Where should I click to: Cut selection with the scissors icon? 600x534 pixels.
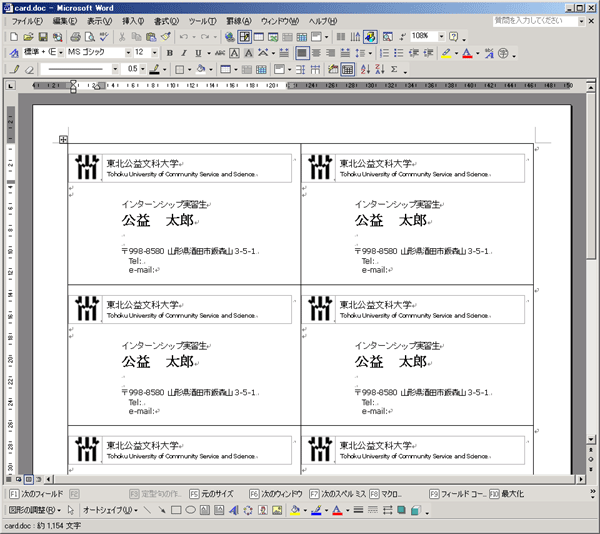(x=122, y=37)
